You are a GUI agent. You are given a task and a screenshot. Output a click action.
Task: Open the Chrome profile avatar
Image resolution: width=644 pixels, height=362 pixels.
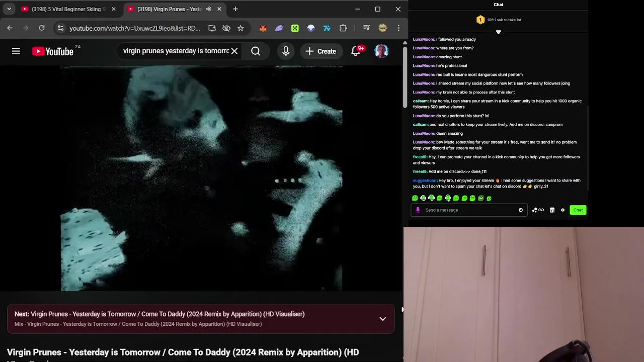[x=382, y=28]
